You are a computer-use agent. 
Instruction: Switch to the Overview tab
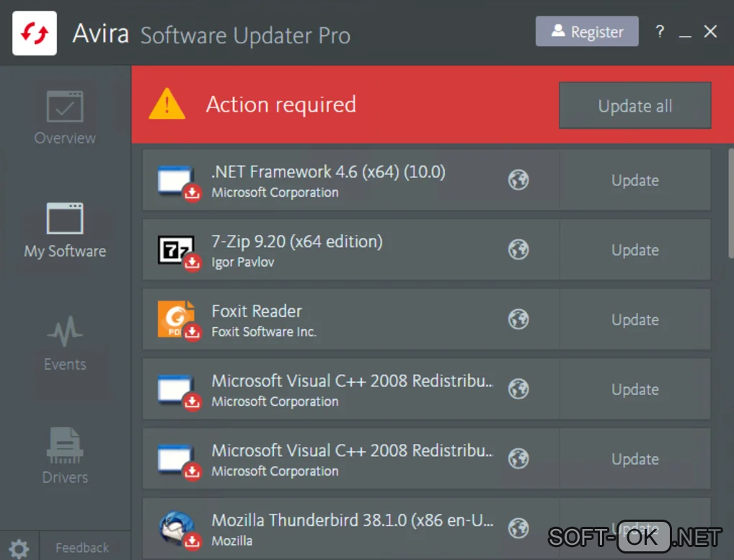click(65, 118)
